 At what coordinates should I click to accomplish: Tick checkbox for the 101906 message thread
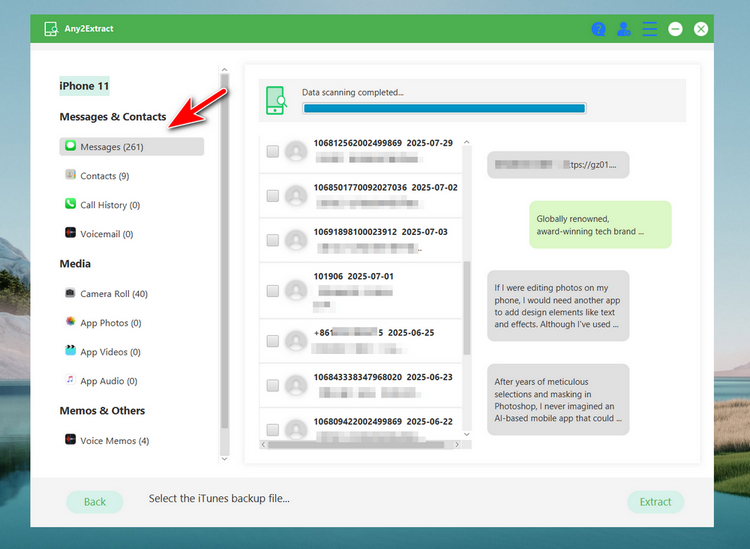(273, 291)
